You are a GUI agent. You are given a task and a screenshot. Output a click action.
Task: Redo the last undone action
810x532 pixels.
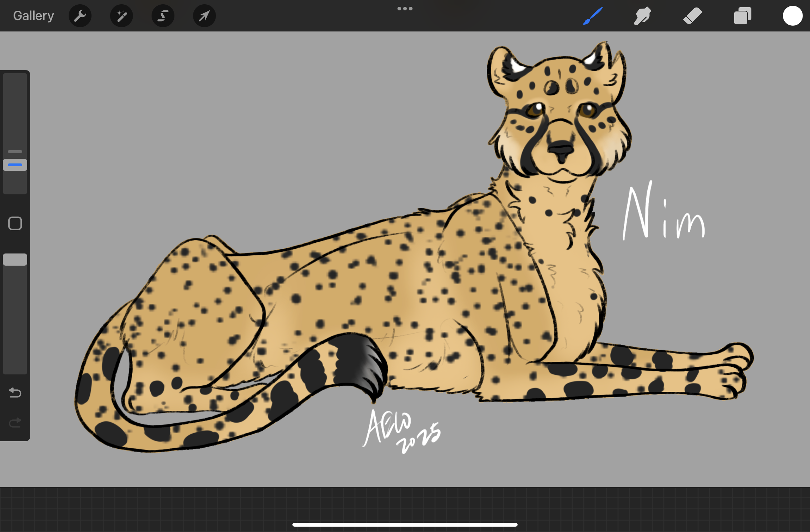(x=15, y=423)
